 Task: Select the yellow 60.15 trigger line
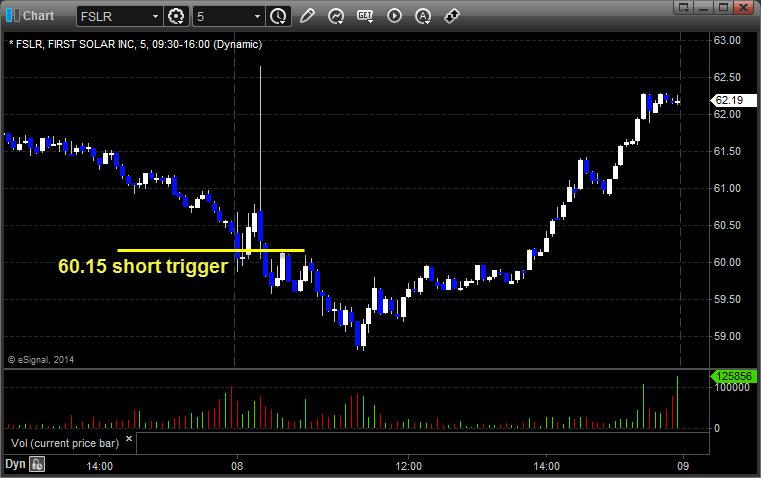point(211,250)
